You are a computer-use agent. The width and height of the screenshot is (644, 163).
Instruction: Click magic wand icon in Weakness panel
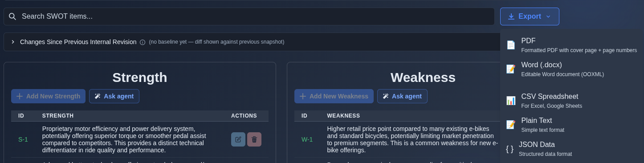click(386, 96)
